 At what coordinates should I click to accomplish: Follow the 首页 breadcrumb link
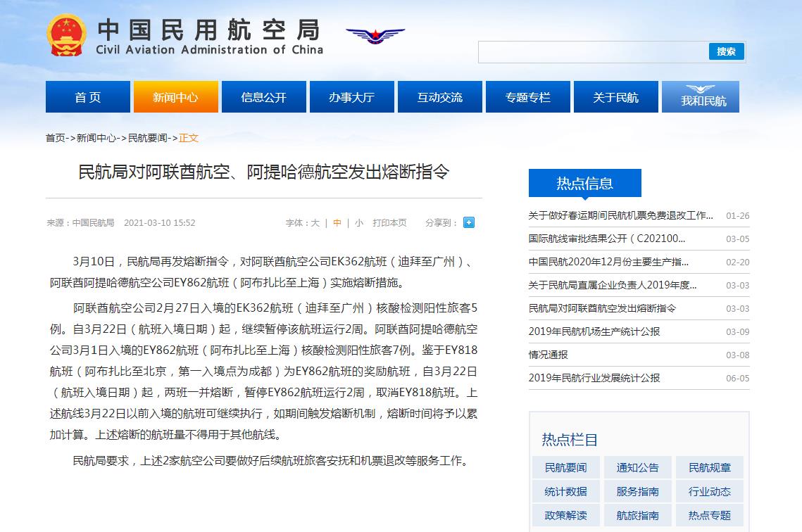tap(55, 138)
